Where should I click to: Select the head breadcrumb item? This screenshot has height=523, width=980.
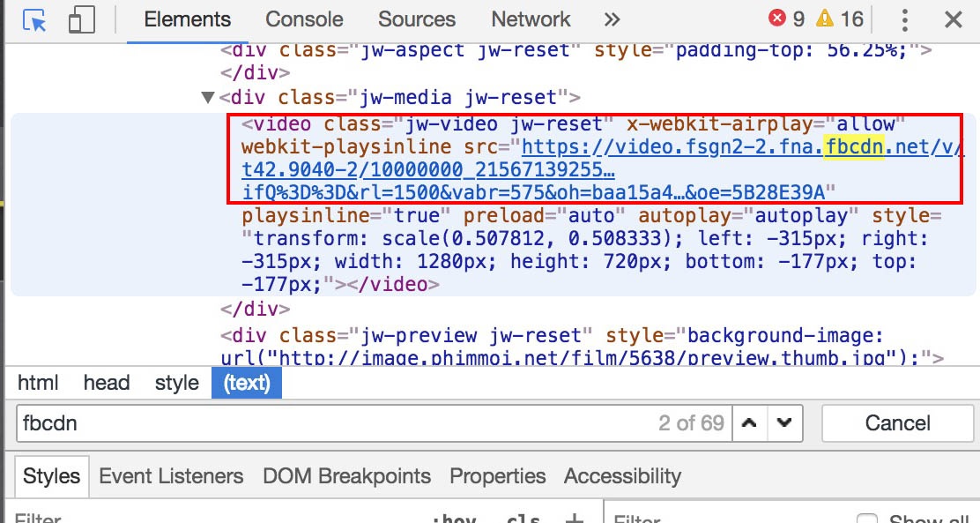point(107,383)
